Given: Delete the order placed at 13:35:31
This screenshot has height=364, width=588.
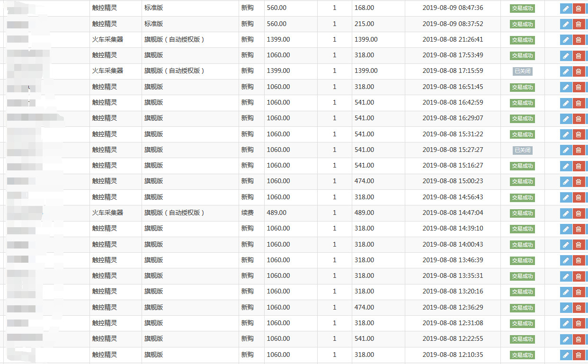Looking at the screenshot, I should [578, 276].
